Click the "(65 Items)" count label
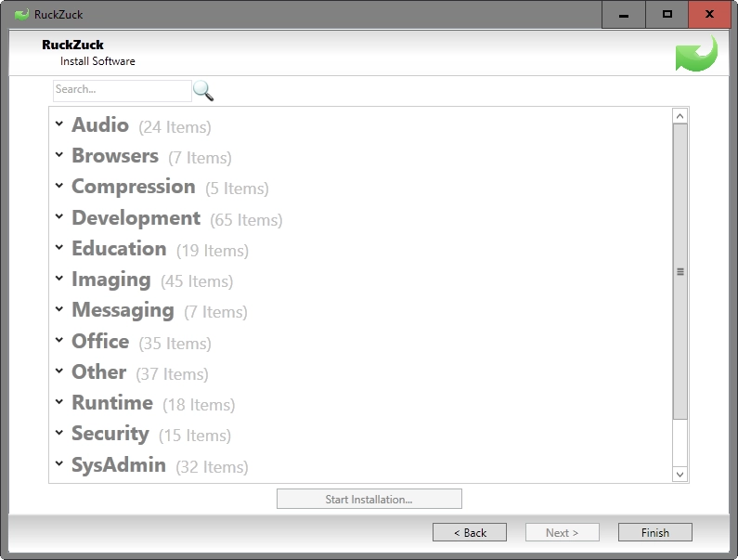738x560 pixels. (x=246, y=220)
